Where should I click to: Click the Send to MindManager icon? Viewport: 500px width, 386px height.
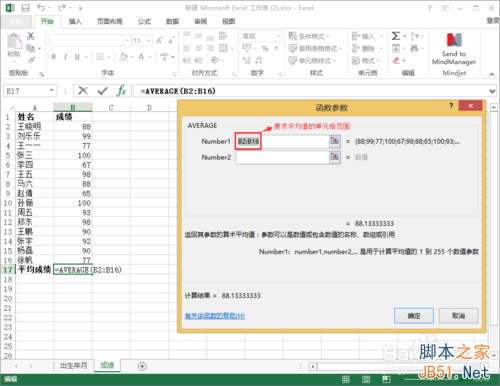[454, 40]
